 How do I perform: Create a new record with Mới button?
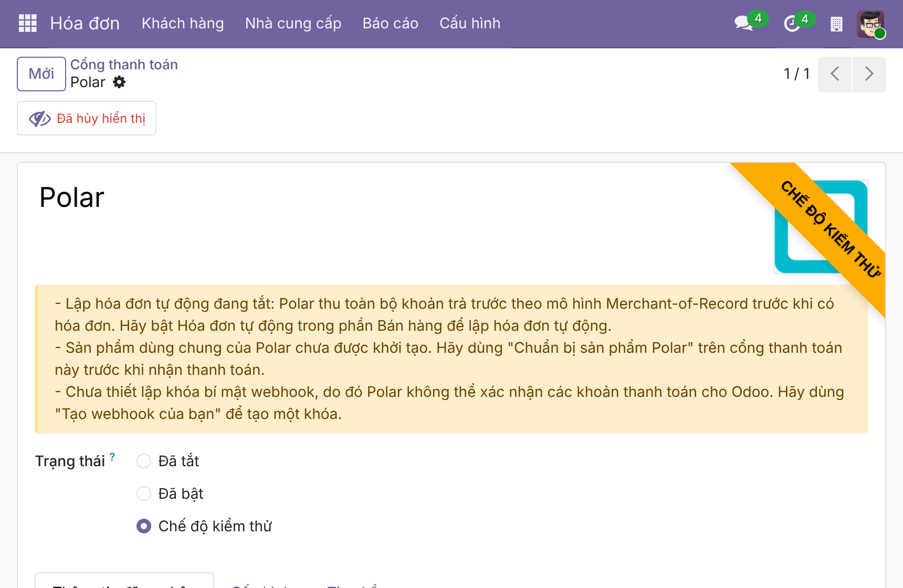coord(41,74)
